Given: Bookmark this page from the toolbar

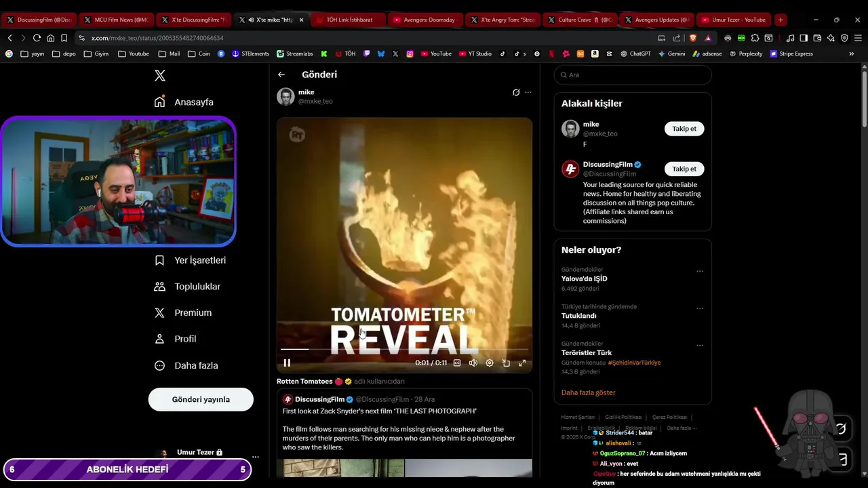Looking at the screenshot, I should [x=64, y=38].
